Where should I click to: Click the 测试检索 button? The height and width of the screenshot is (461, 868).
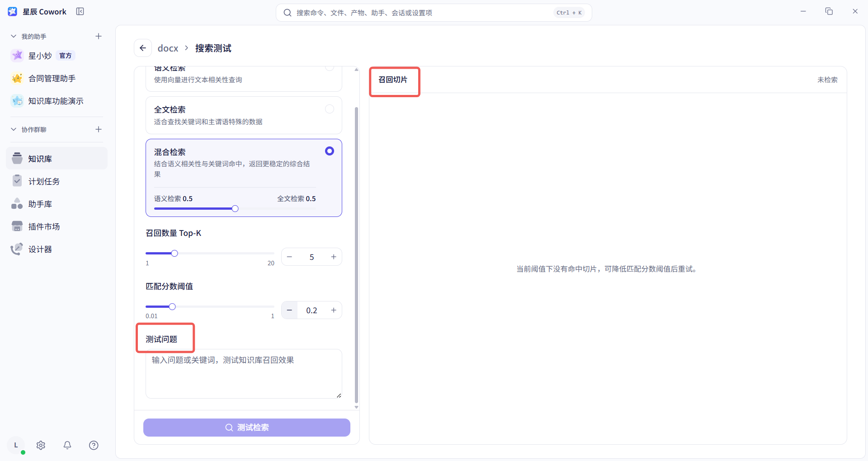point(247,428)
